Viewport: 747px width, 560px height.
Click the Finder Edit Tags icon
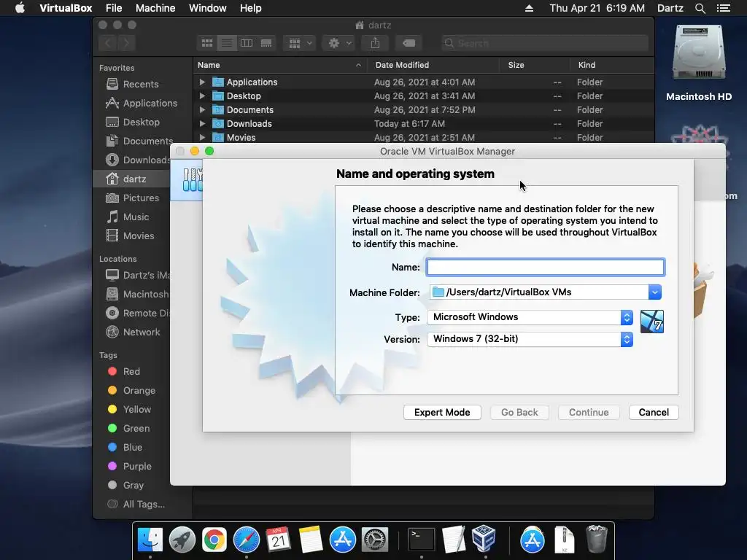tap(409, 43)
